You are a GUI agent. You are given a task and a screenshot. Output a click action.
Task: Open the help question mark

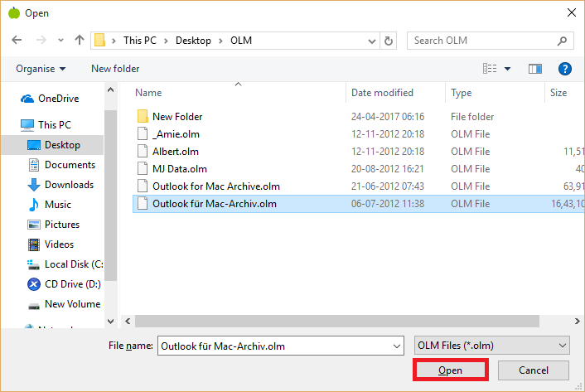(565, 69)
